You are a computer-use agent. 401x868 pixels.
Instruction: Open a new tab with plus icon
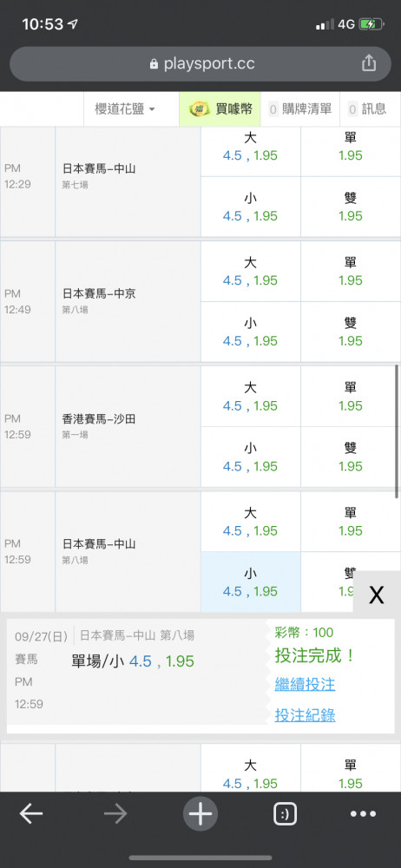pos(200,814)
